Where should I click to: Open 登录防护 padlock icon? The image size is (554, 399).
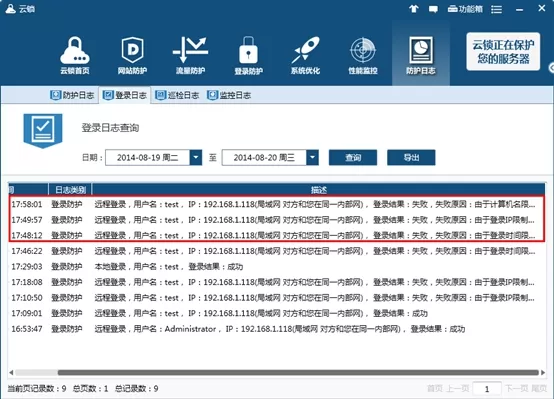coord(248,55)
